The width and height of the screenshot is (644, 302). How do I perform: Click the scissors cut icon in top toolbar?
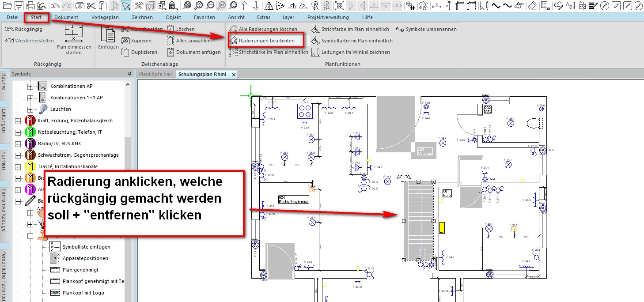click(x=91, y=6)
